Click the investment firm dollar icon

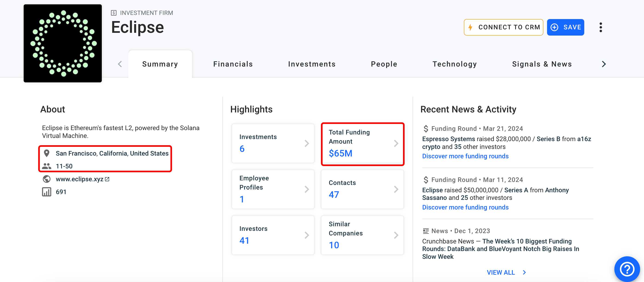pos(114,13)
